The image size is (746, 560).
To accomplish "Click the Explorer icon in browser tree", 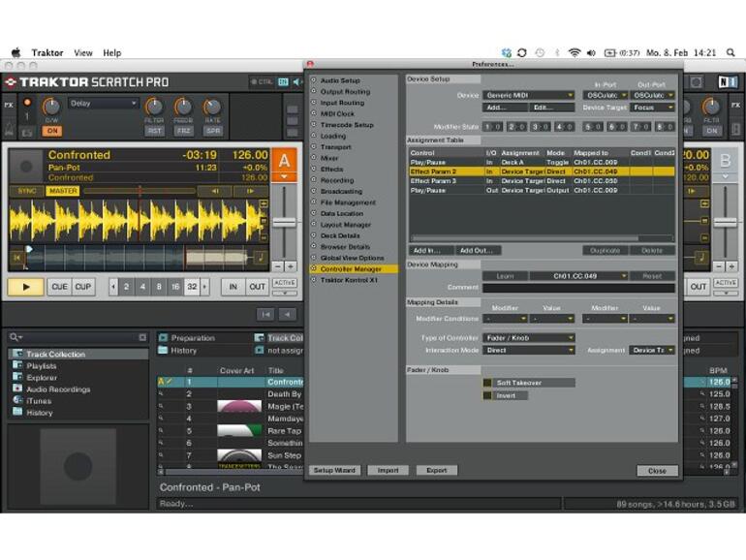I will point(16,377).
